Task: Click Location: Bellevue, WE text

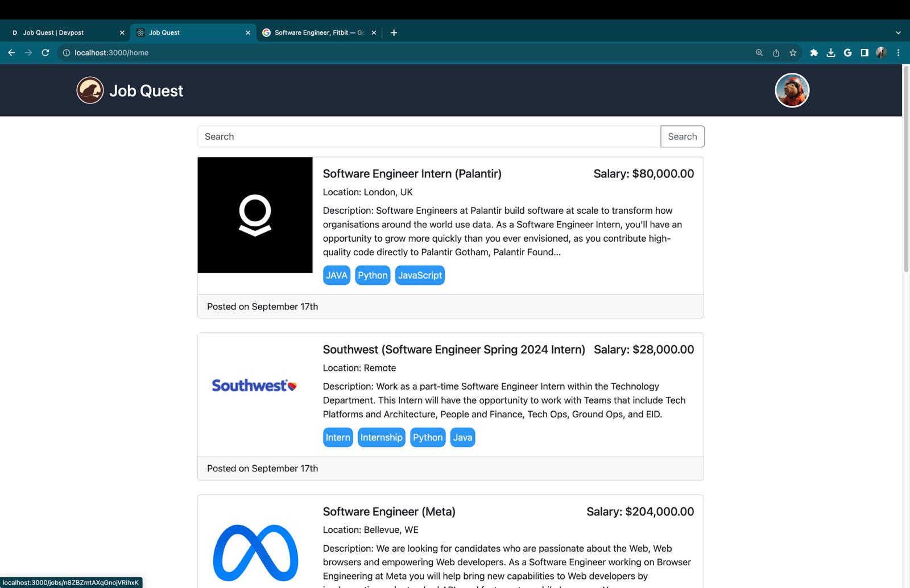Action: pyautogui.click(x=371, y=530)
